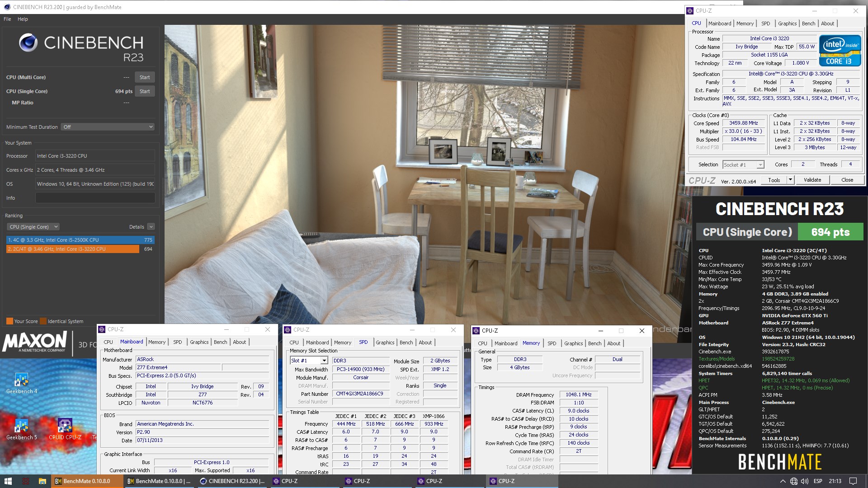Select the i5-2500K ranking entry
The image size is (868, 488).
coord(80,240)
